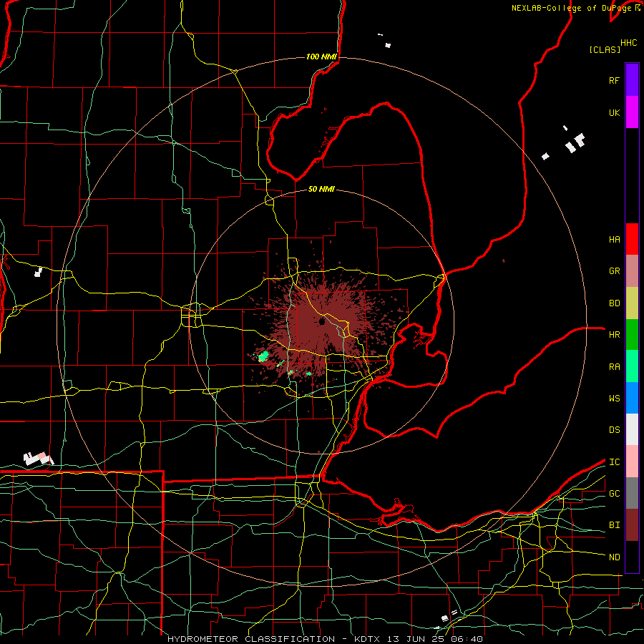The image size is (644, 644).
Task: Click the "GC" legend label
Action: pyautogui.click(x=614, y=494)
